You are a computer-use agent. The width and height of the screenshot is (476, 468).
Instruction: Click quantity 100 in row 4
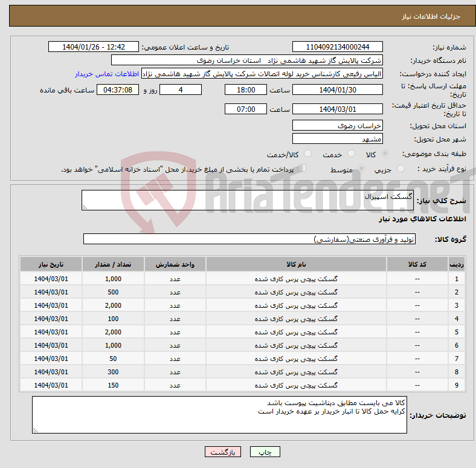(113, 319)
